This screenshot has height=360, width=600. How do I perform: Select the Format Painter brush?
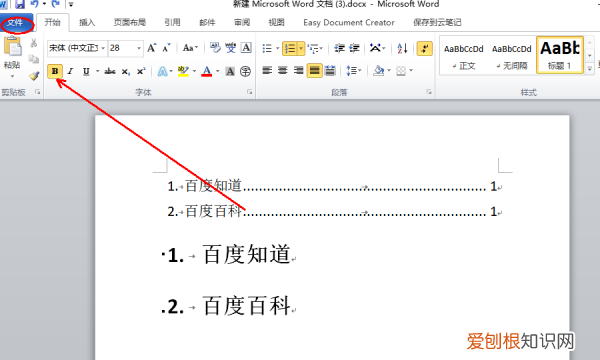[x=34, y=76]
